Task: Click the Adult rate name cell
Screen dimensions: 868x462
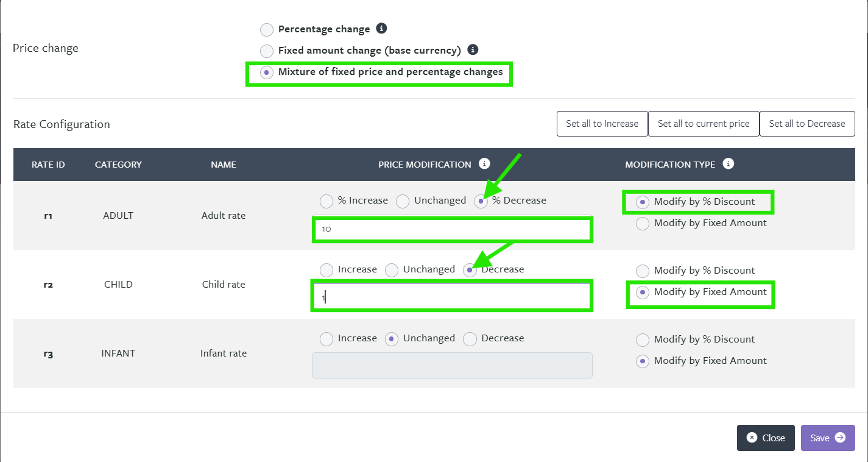Action: pos(224,216)
